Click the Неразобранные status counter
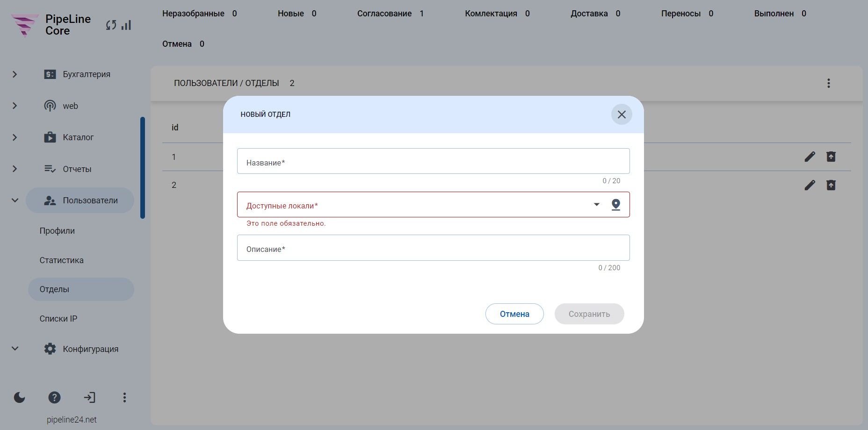The height and width of the screenshot is (430, 868). click(200, 14)
